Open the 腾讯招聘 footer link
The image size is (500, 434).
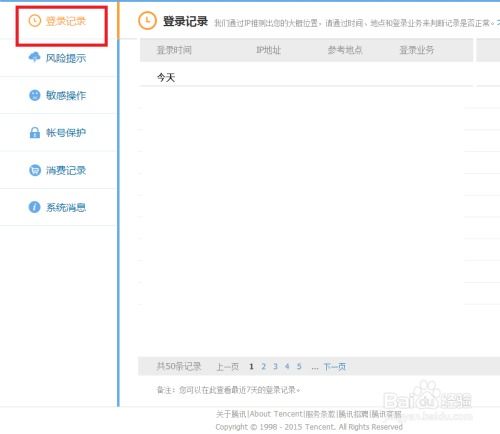coord(353,414)
